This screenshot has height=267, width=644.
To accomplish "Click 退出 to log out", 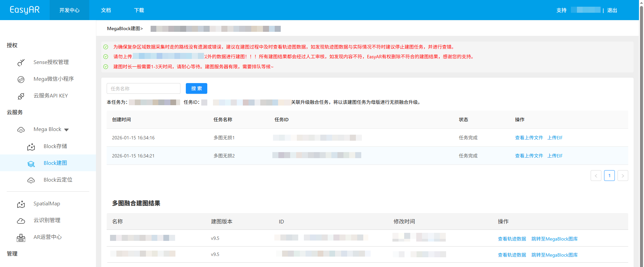I will [612, 10].
